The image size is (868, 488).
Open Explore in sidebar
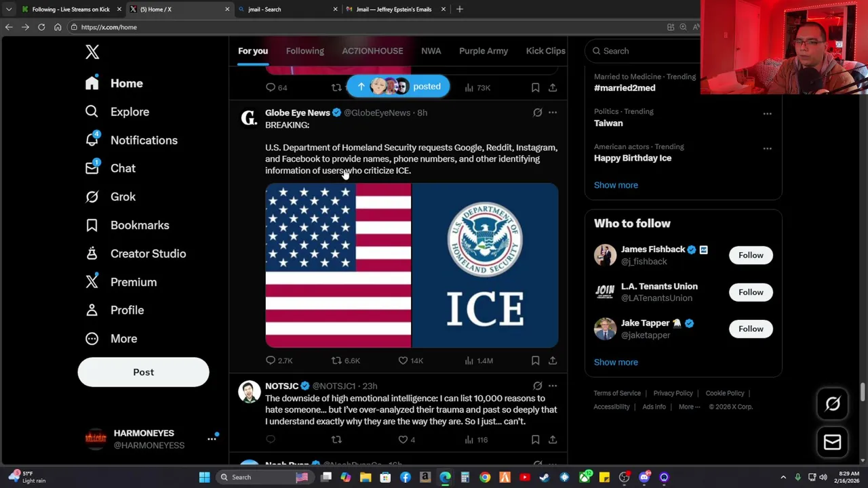pyautogui.click(x=117, y=112)
